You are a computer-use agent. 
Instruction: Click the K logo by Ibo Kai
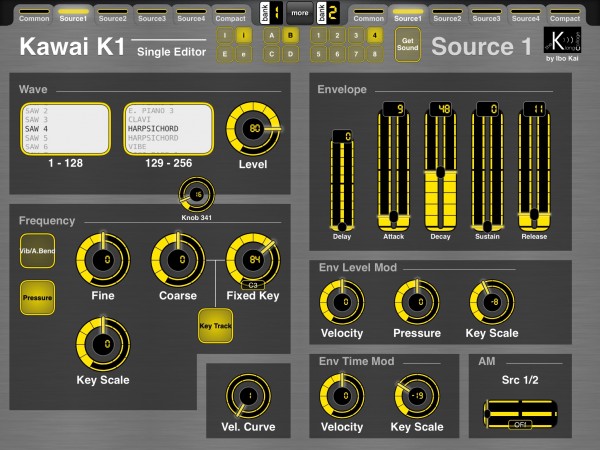562,40
